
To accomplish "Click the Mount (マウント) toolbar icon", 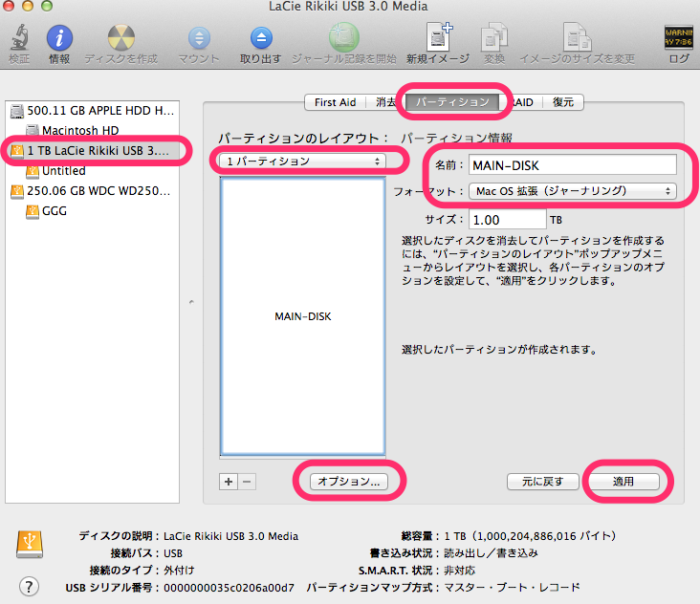I will (x=199, y=38).
